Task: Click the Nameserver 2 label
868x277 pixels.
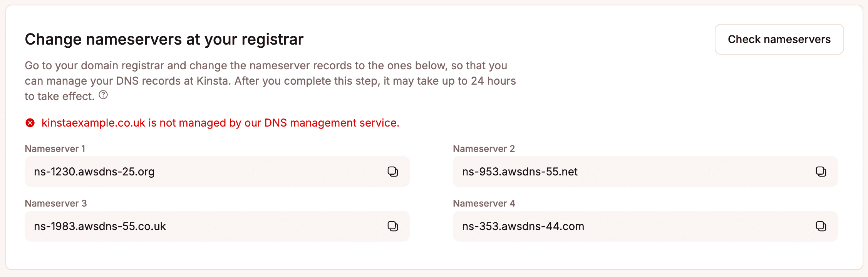Action: point(484,149)
